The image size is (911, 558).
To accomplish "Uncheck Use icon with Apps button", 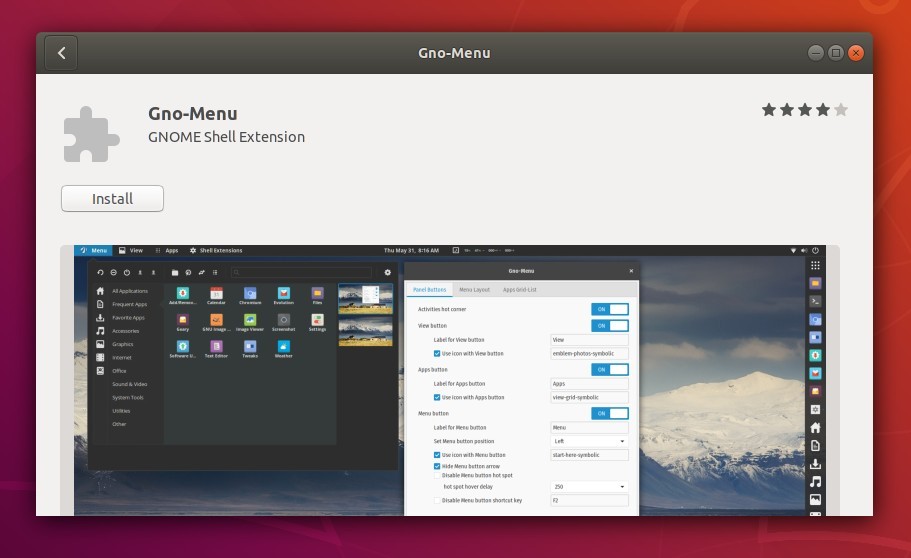I will pyautogui.click(x=437, y=398).
